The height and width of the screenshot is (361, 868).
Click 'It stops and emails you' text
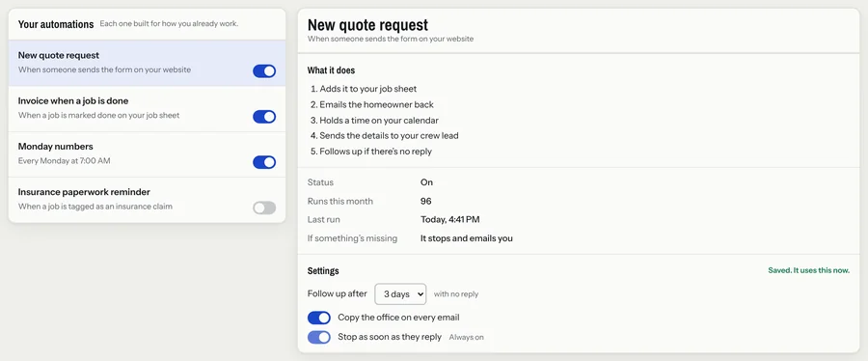467,238
